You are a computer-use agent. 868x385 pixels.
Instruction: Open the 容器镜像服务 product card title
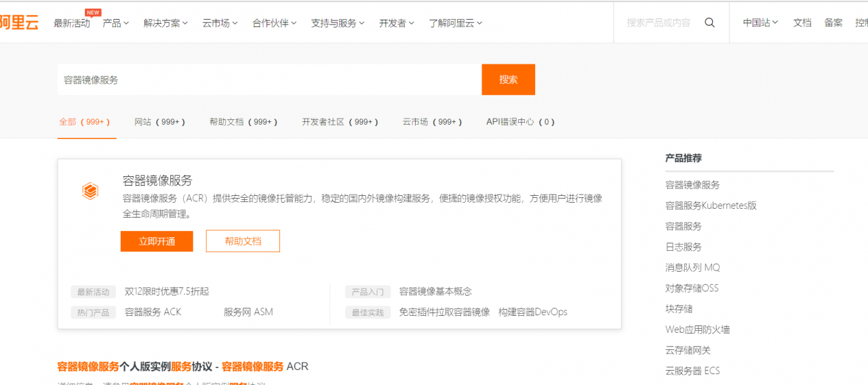tap(157, 180)
